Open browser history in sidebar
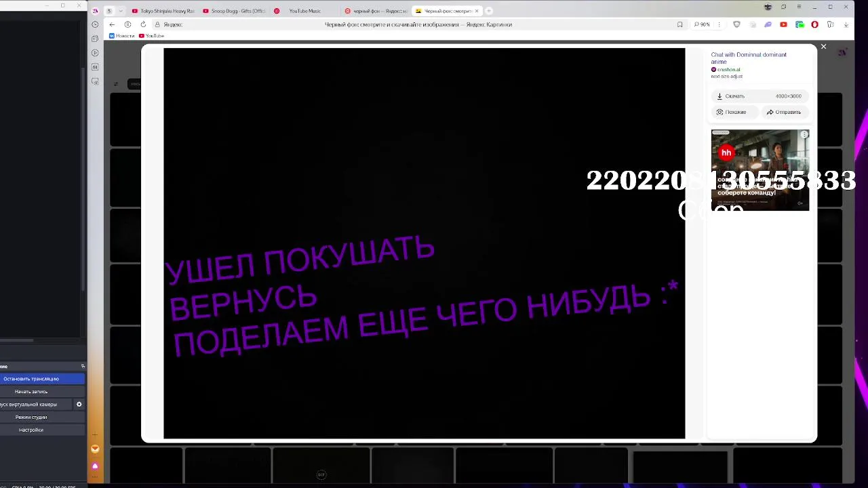 tap(95, 24)
